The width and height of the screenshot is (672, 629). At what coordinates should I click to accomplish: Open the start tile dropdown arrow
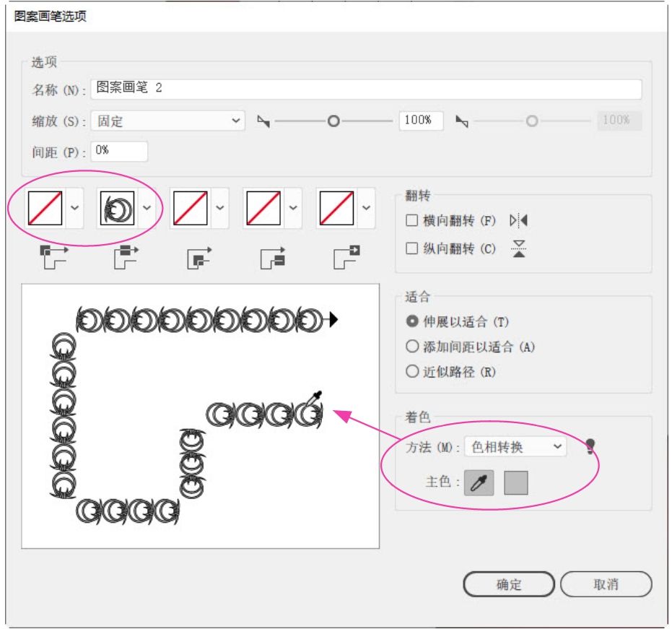tap(293, 208)
